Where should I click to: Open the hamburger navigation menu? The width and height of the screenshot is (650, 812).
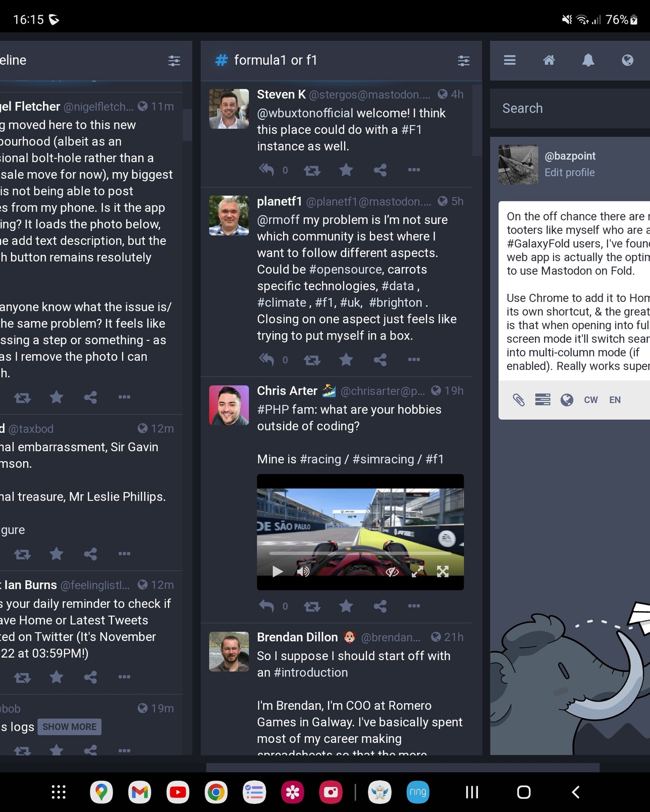510,60
